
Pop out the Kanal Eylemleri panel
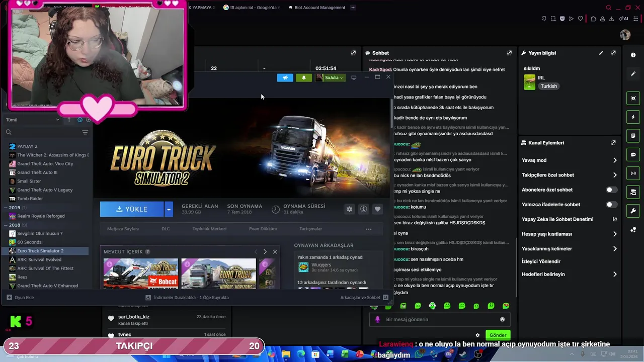(x=613, y=143)
